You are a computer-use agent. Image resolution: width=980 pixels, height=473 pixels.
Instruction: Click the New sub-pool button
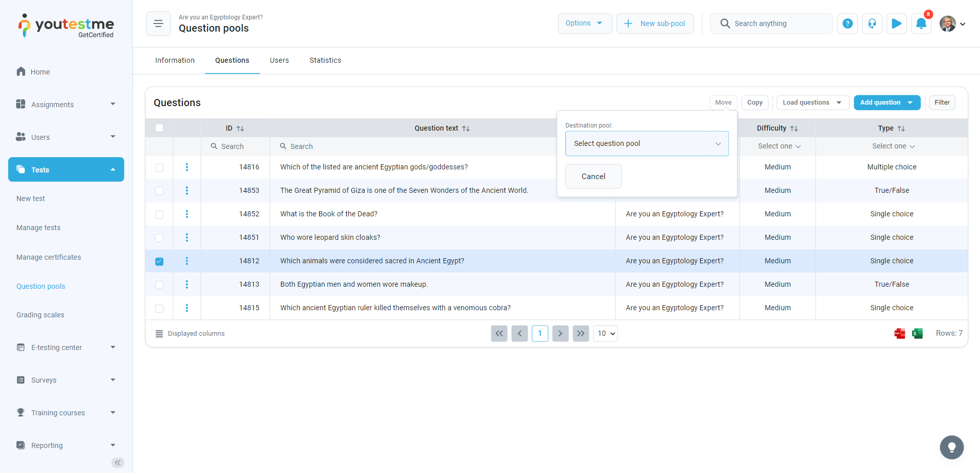pyautogui.click(x=655, y=23)
